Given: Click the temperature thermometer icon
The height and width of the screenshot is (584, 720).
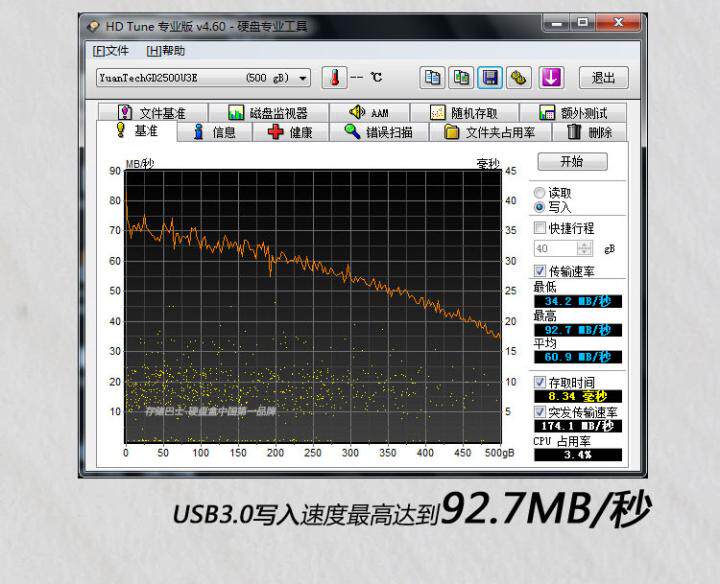Looking at the screenshot, I should tap(334, 78).
